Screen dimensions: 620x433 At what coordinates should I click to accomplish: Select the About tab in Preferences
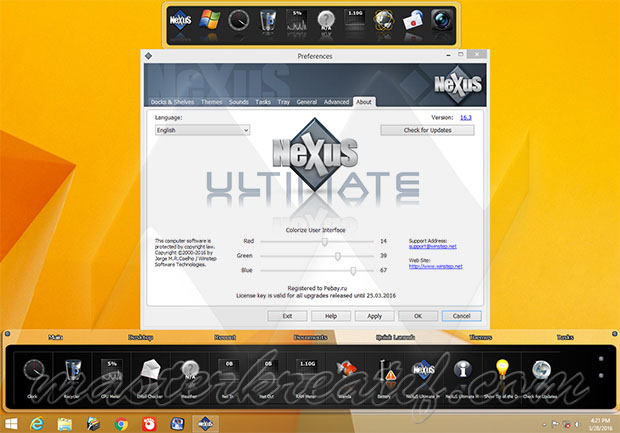pos(364,102)
